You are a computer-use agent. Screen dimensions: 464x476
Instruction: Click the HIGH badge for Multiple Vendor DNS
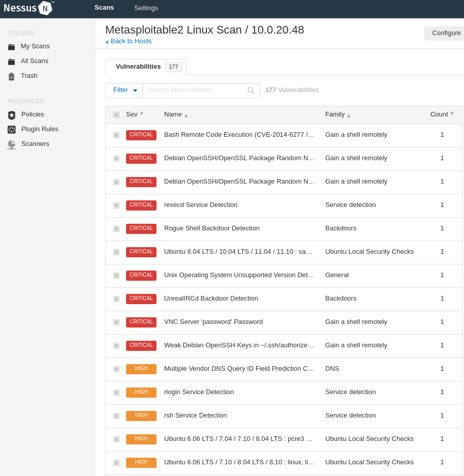pos(141,369)
